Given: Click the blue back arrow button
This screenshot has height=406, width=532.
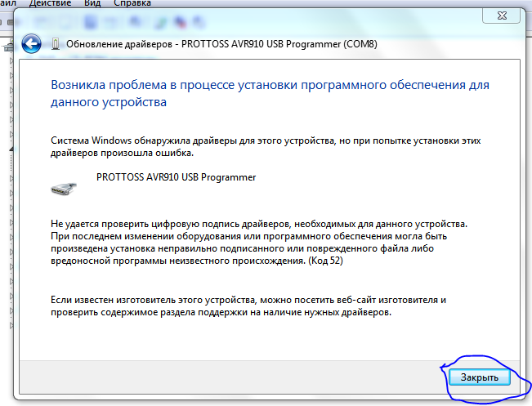Looking at the screenshot, I should coord(32,43).
